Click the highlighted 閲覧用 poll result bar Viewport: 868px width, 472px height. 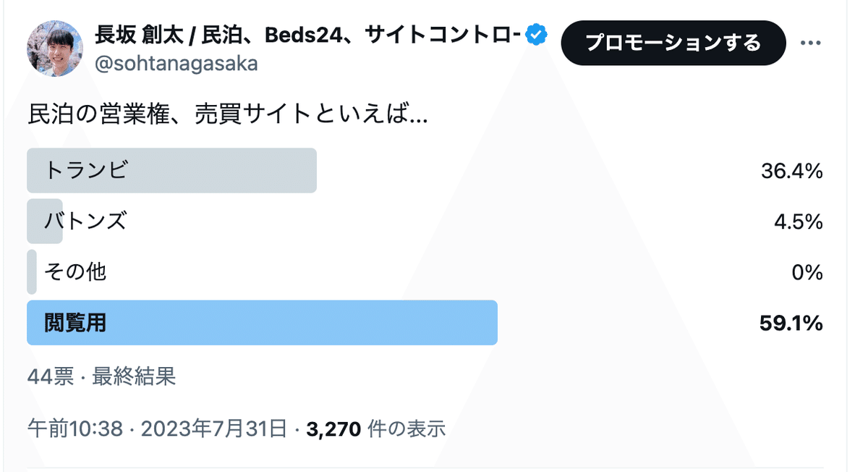point(262,323)
